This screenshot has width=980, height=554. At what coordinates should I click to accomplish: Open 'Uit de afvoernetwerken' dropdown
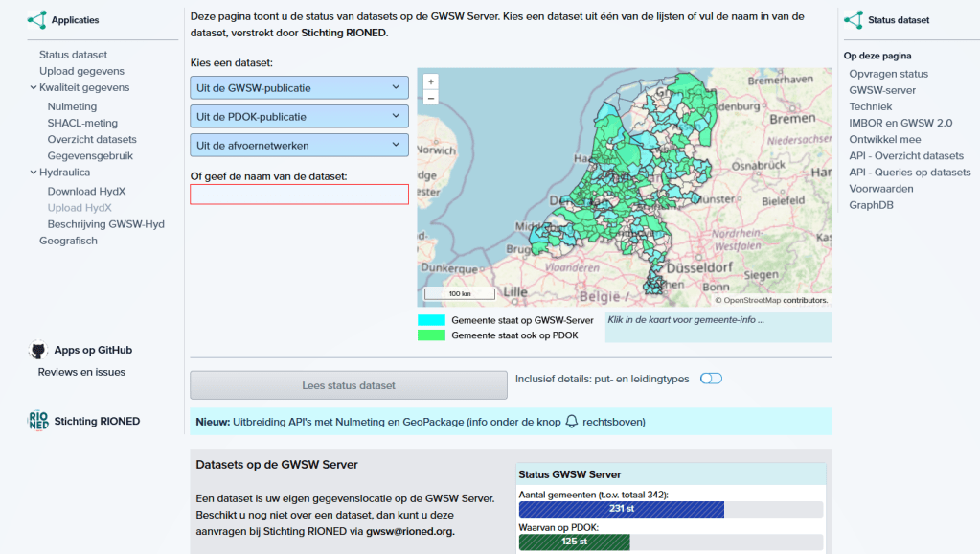(x=299, y=146)
